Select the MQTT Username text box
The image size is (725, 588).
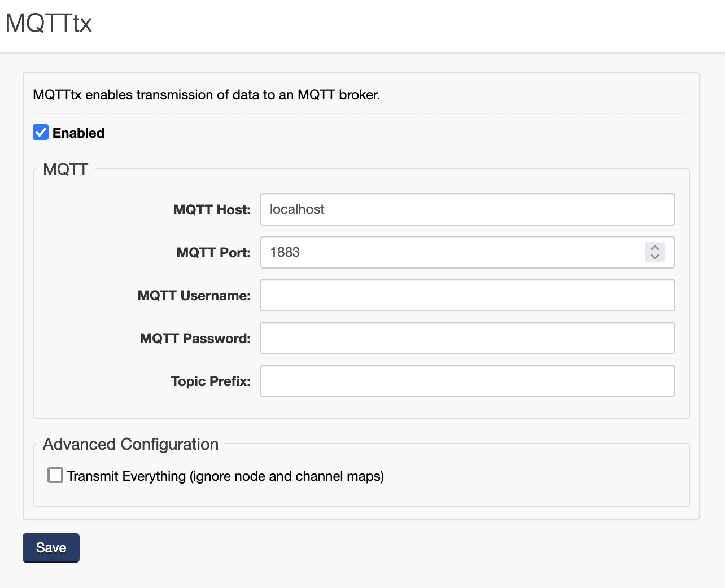pos(467,295)
